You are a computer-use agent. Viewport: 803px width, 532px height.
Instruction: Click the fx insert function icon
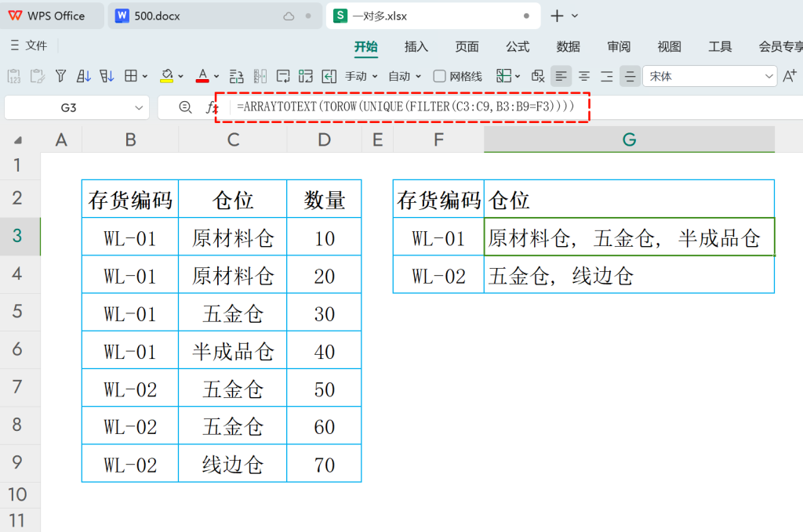210,107
